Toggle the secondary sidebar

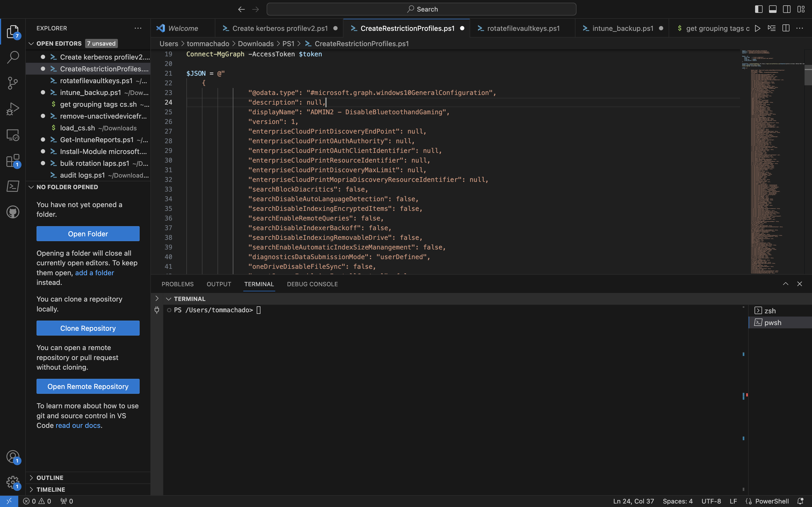point(787,9)
